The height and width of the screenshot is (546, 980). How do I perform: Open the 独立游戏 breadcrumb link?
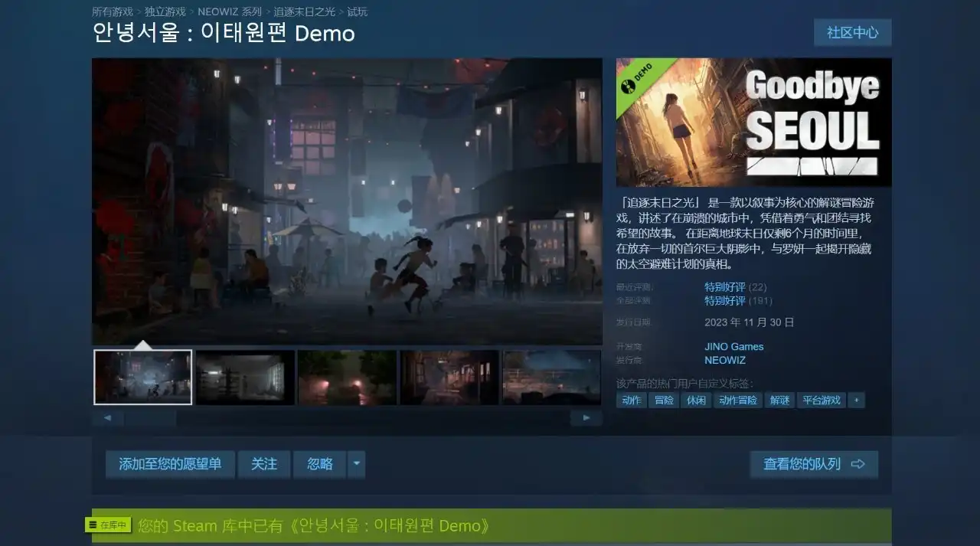pyautogui.click(x=165, y=11)
